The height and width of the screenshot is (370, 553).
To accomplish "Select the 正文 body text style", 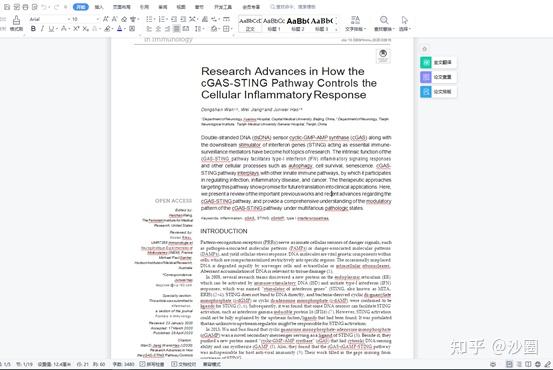I will coord(250,24).
